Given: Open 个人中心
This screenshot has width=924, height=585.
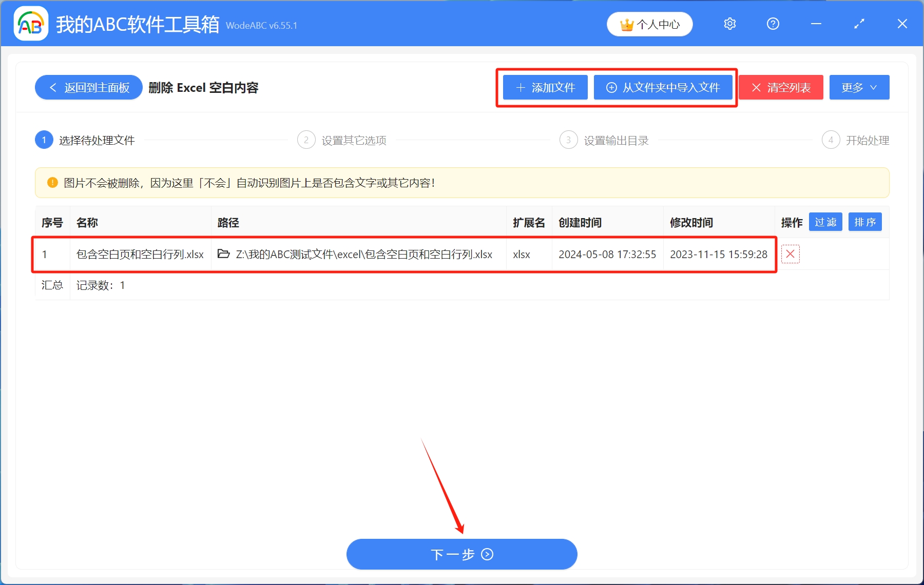Looking at the screenshot, I should (649, 24).
